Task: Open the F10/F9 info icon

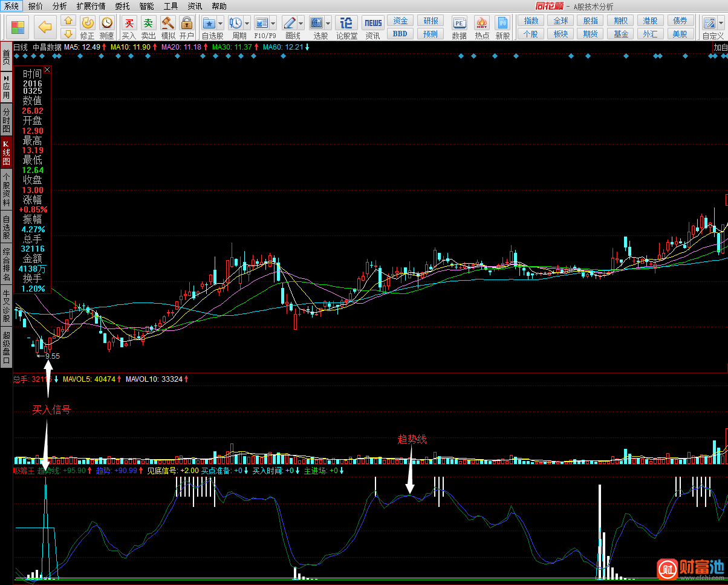Action: click(262, 23)
